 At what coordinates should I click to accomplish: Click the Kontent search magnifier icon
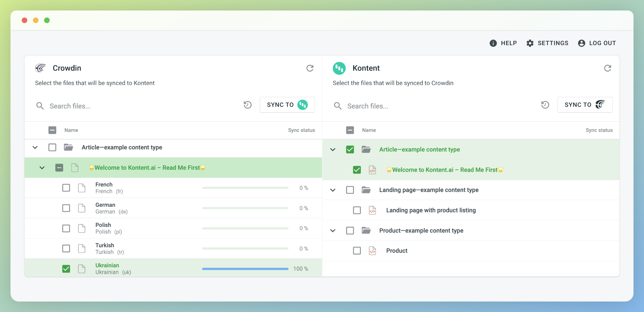pos(338,106)
